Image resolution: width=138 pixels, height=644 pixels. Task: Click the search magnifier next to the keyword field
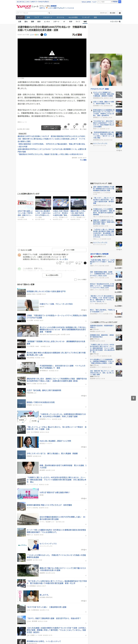[49, 13]
